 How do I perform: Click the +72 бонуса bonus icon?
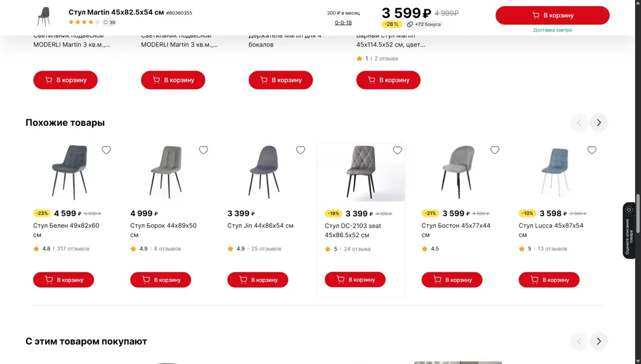click(x=410, y=24)
